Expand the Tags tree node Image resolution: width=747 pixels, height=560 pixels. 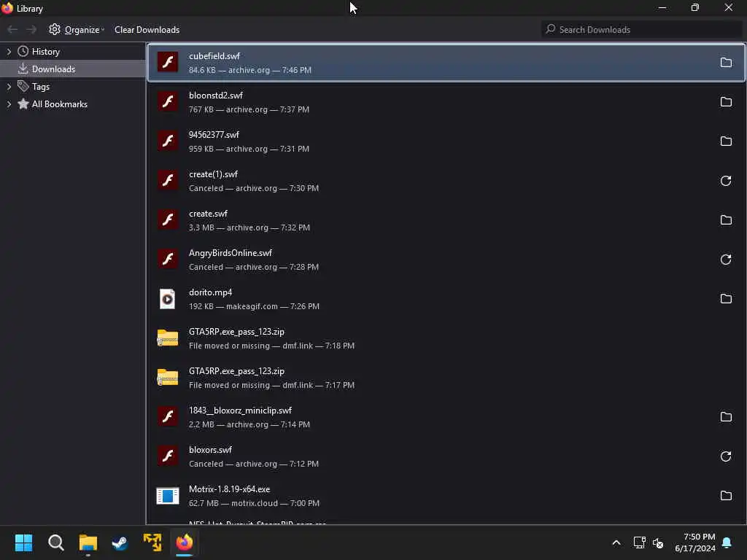point(9,87)
